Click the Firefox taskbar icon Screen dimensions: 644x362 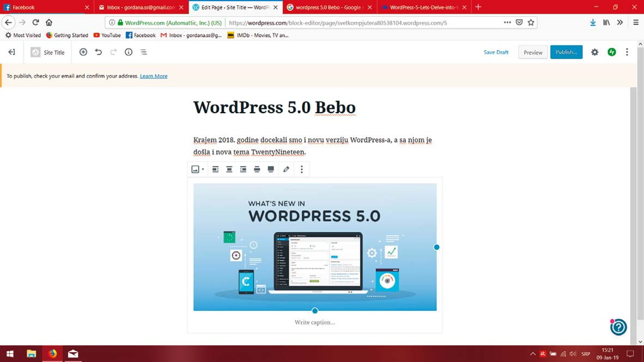[52, 354]
